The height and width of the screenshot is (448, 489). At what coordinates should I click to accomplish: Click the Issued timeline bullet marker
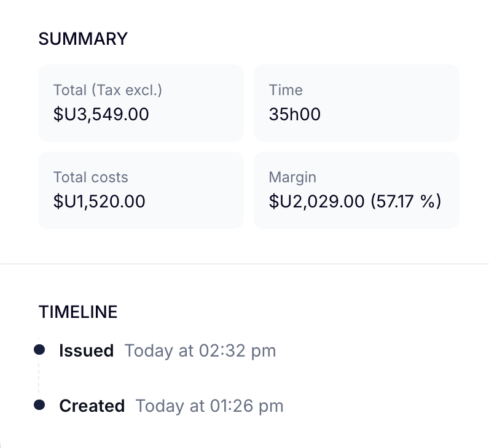click(39, 350)
